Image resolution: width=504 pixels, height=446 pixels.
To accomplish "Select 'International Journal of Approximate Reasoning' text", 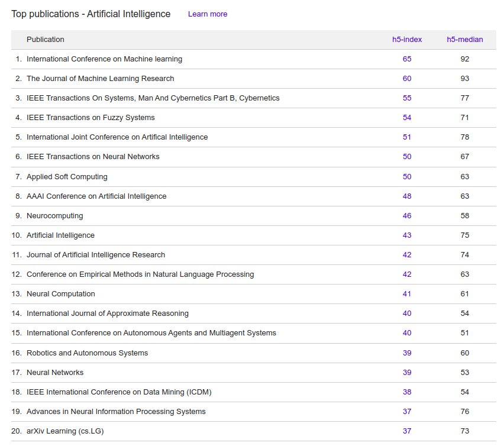I will [x=108, y=314].
